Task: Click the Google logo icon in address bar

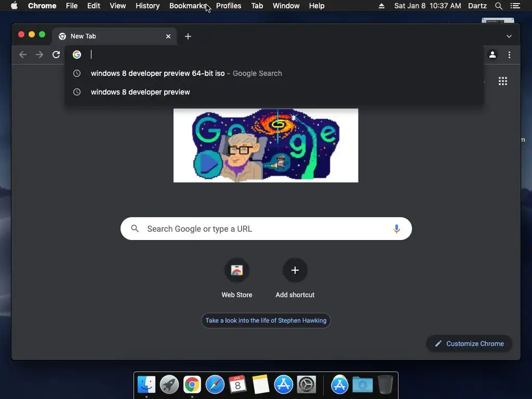Action: coord(77,55)
